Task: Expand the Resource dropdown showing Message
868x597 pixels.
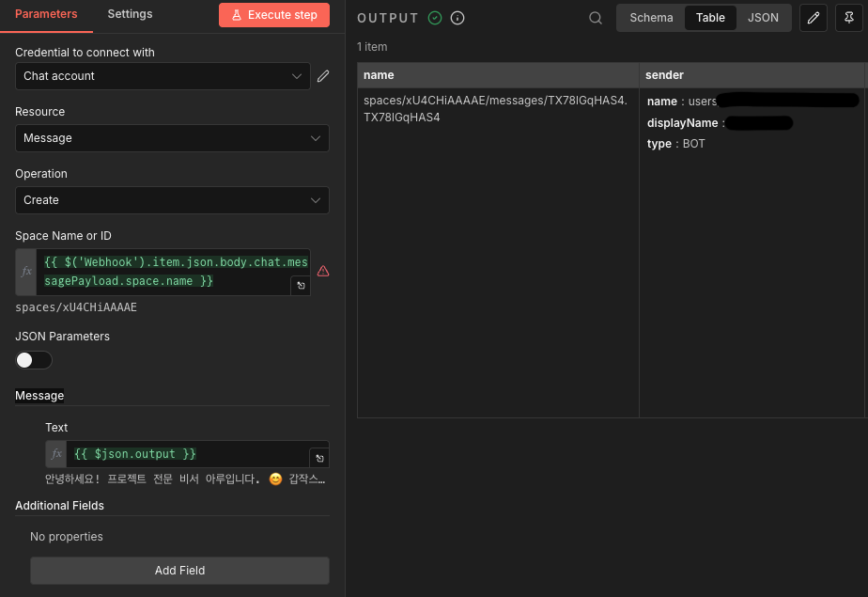Action: point(172,138)
